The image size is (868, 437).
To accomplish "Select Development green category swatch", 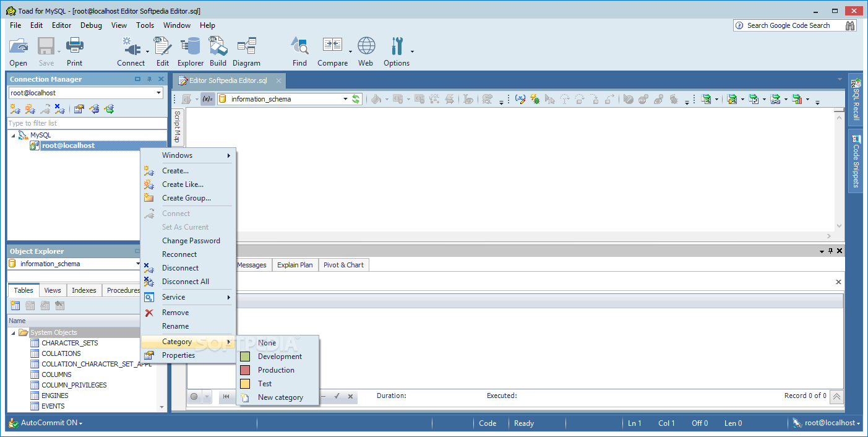I will coord(245,357).
